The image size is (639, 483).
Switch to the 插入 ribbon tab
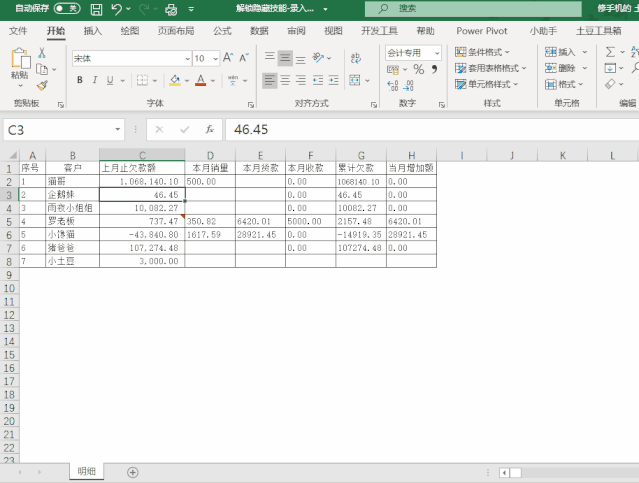point(93,31)
